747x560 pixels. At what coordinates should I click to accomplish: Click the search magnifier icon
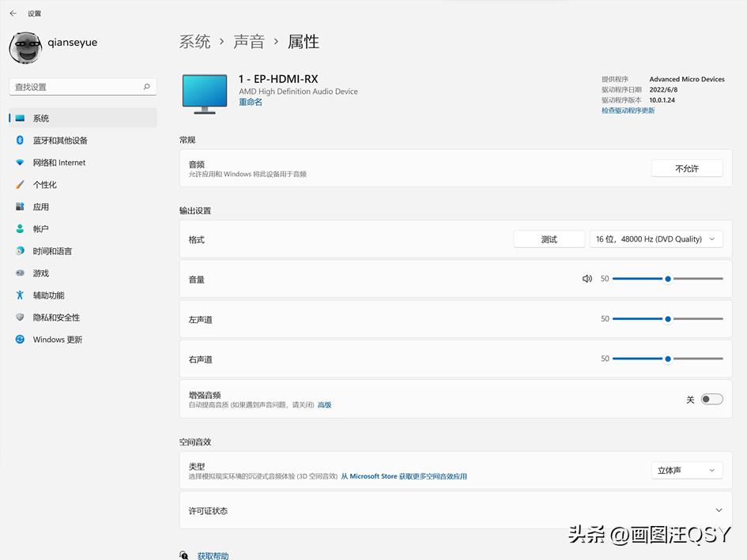147,87
